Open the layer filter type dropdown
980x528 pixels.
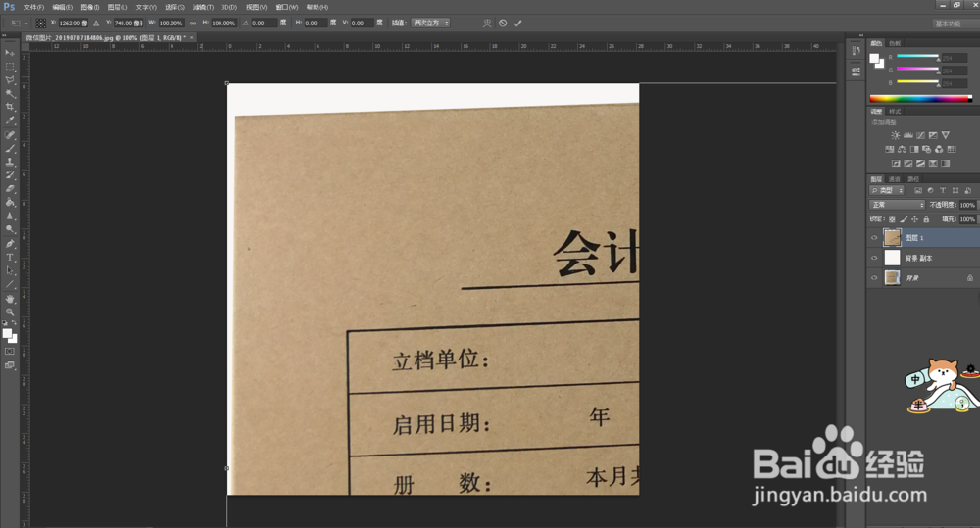click(x=887, y=190)
